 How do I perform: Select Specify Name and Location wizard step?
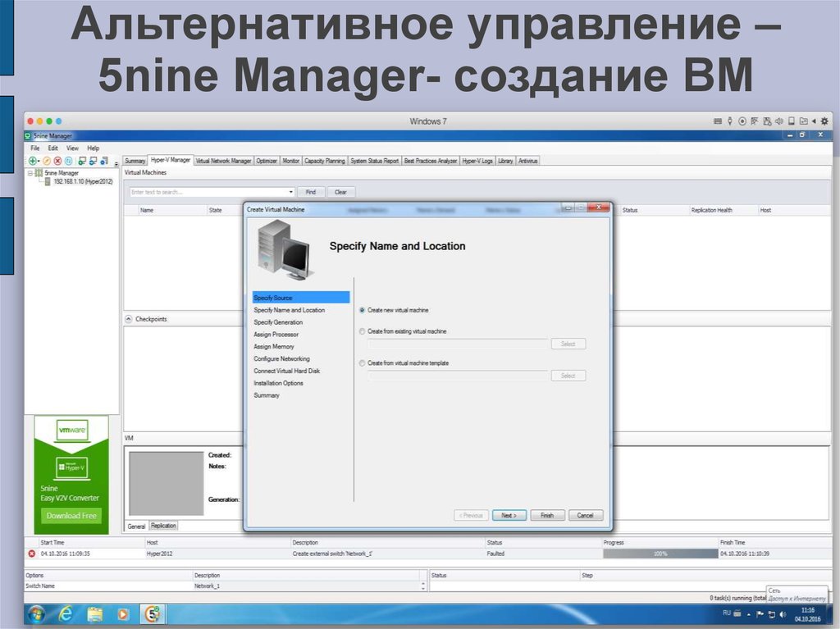click(290, 310)
